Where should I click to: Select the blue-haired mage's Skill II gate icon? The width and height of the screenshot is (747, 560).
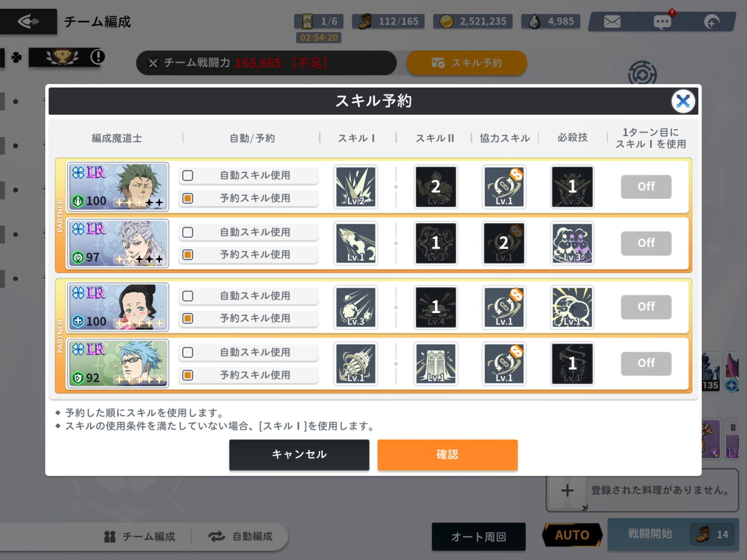coord(436,363)
